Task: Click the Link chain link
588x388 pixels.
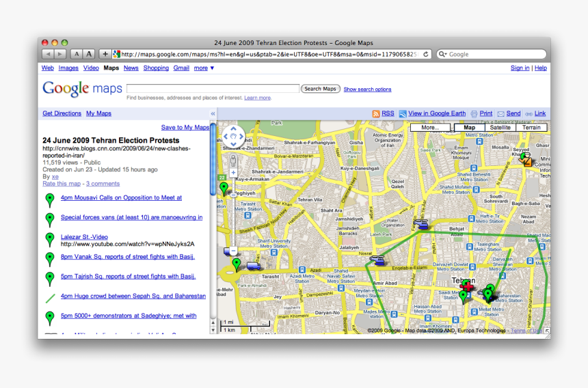Action: click(540, 113)
